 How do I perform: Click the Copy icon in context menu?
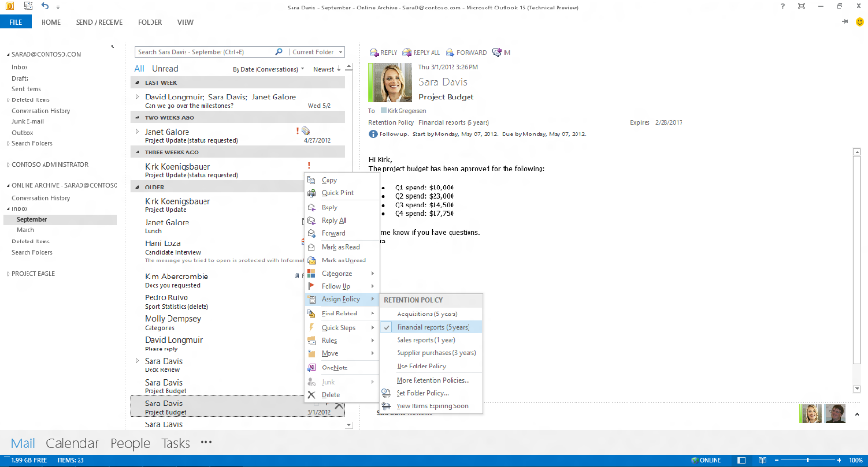311,180
